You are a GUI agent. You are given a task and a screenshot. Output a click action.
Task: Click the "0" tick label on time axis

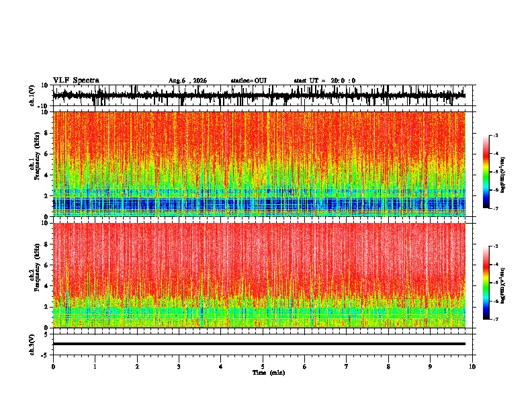53,367
